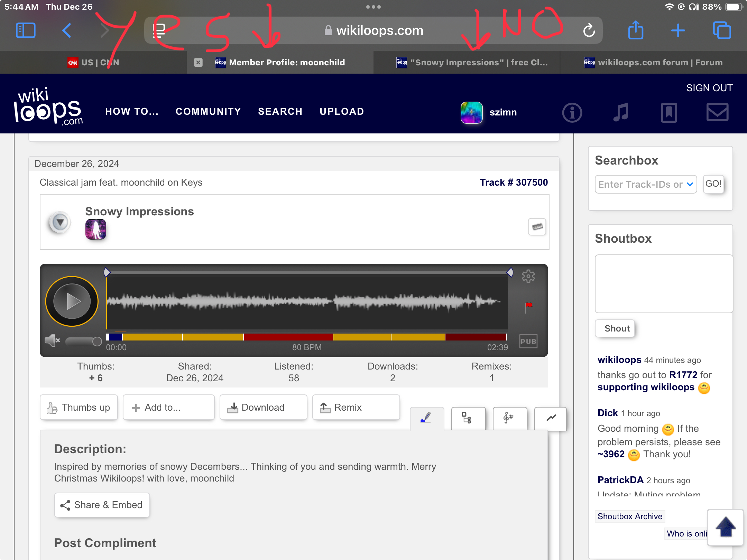Seek within the track waveform
The width and height of the screenshot is (747, 560).
[307, 301]
